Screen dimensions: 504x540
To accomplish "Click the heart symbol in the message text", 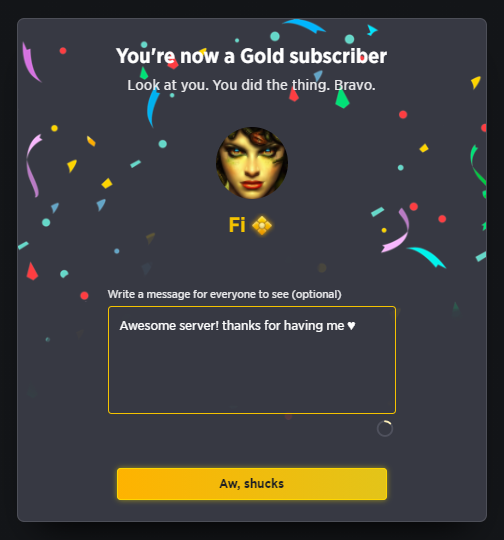I will click(x=351, y=325).
